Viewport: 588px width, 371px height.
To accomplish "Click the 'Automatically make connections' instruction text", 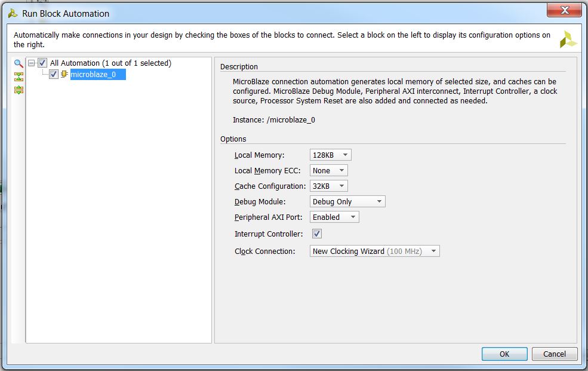I will pyautogui.click(x=282, y=39).
